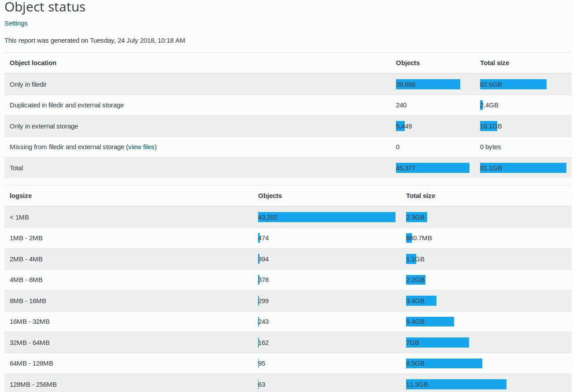Click the logsize column header
Viewport: 573px width, 392px height.
[x=20, y=195]
